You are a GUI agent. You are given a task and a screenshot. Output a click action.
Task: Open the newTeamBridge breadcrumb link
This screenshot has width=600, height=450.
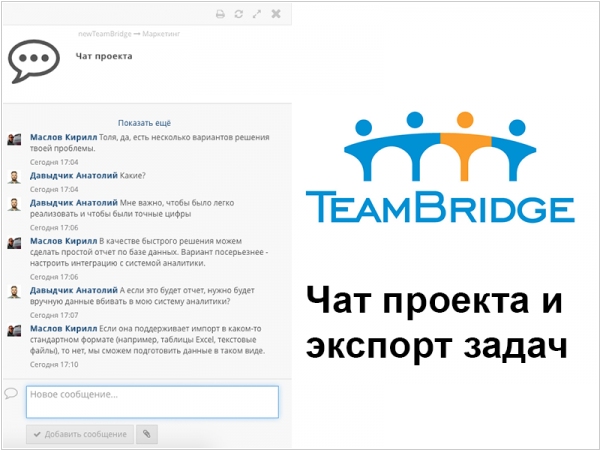105,34
